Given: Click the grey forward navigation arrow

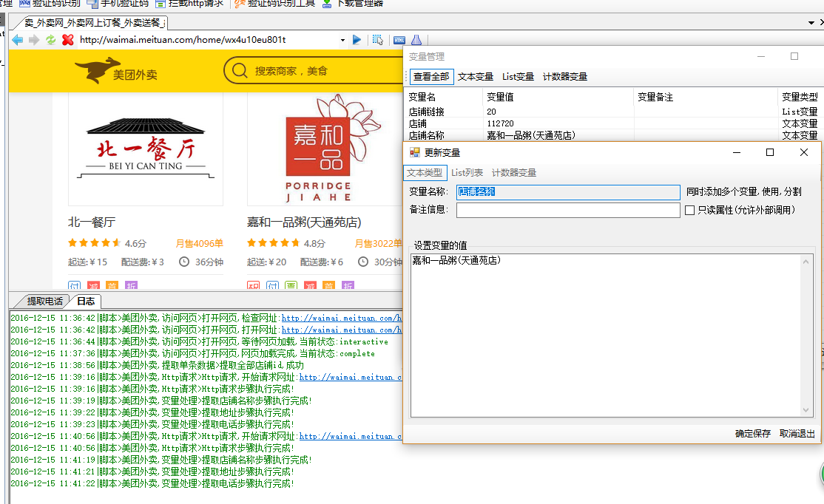Looking at the screenshot, I should click(x=34, y=40).
